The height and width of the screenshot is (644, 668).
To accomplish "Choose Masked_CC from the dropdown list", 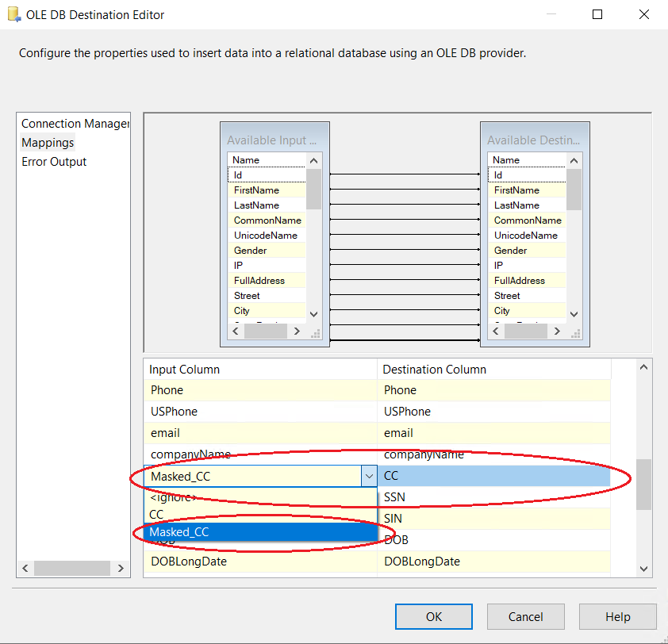I will 179,532.
